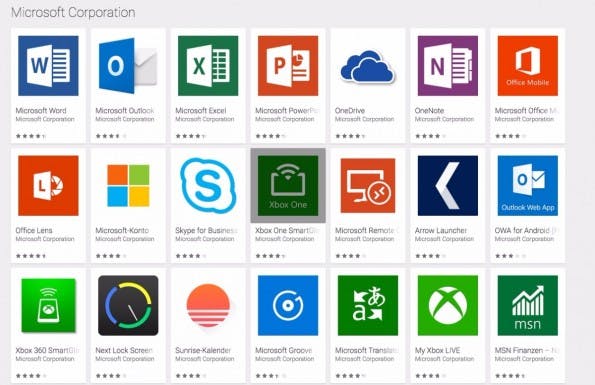Open the OneDrive cloud icon
The height and width of the screenshot is (385, 595).
(368, 67)
